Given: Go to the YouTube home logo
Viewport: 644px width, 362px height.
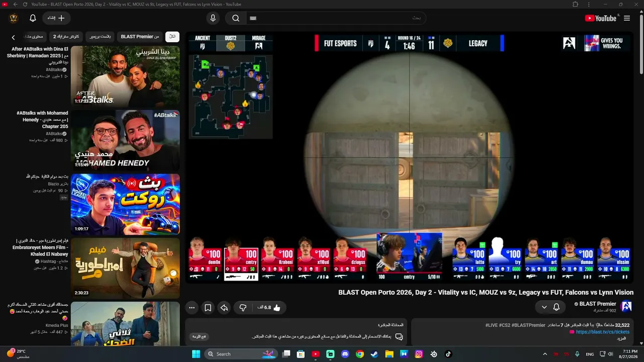Looking at the screenshot, I should [x=601, y=18].
